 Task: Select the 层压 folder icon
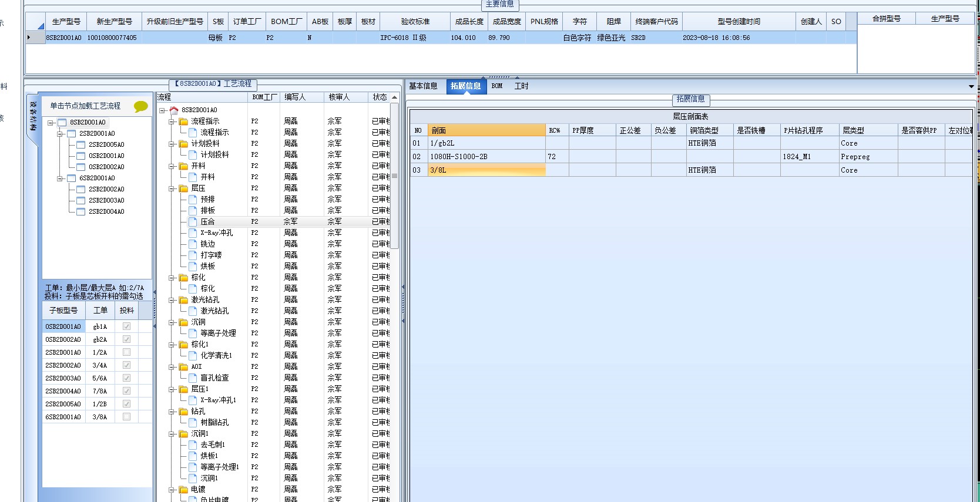click(x=184, y=188)
